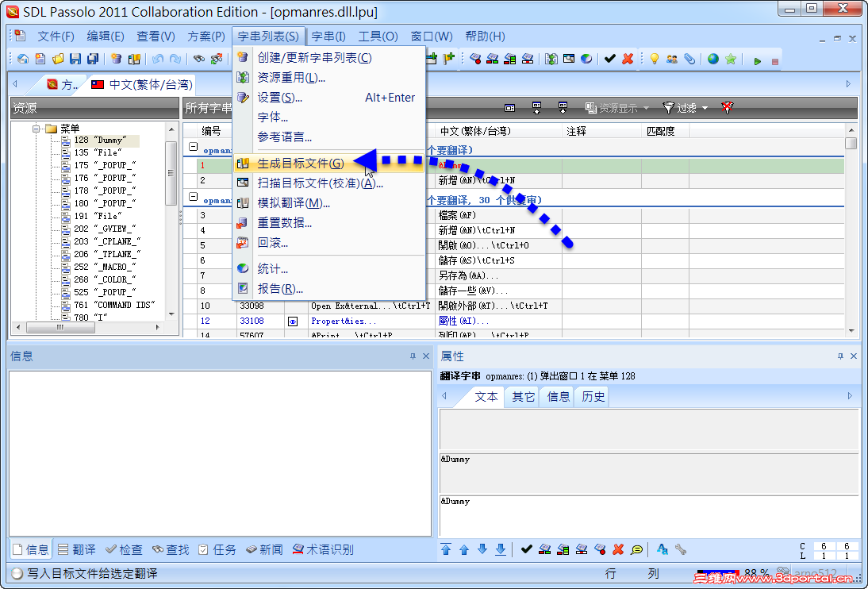Image resolution: width=868 pixels, height=589 pixels.
Task: Jump to first string with top arrow icon
Action: point(446,549)
